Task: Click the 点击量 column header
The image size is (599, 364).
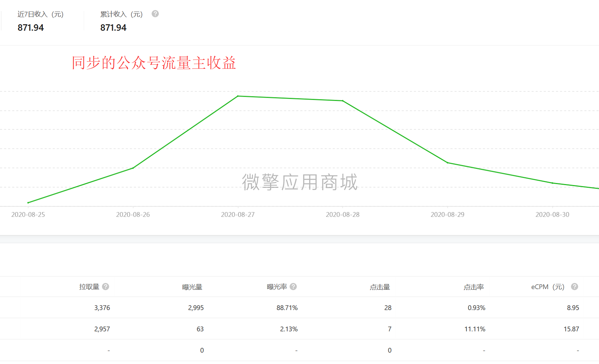Action: tap(380, 287)
